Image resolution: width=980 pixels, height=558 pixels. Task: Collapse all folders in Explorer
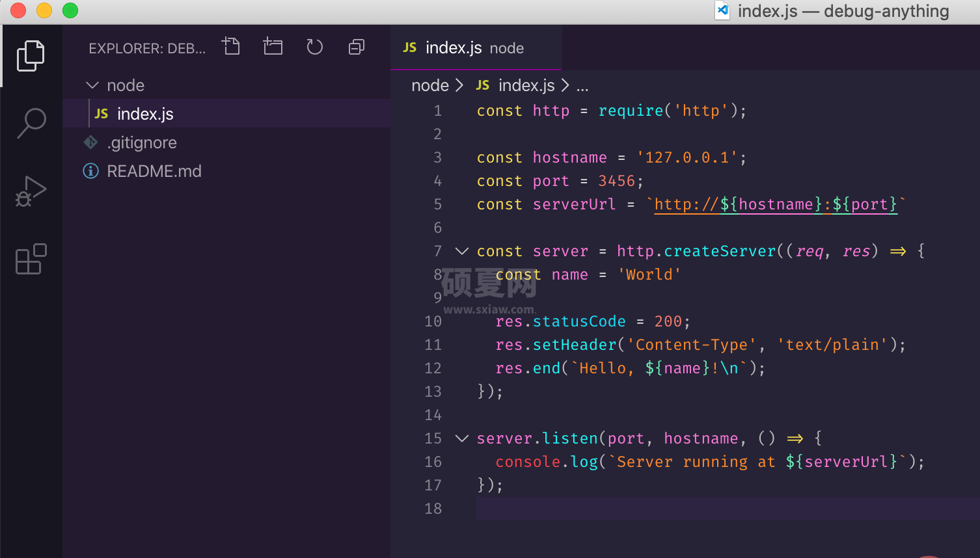(357, 47)
